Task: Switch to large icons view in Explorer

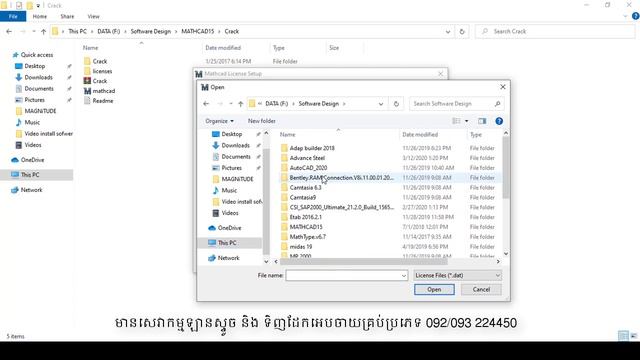Action: tap(633, 336)
